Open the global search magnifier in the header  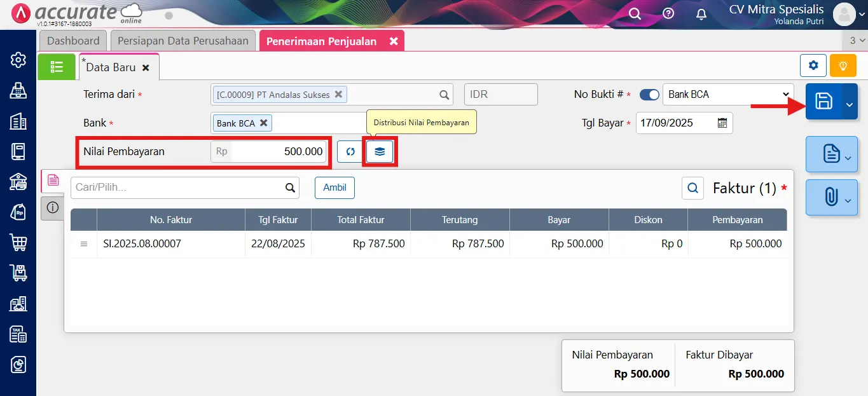click(633, 13)
